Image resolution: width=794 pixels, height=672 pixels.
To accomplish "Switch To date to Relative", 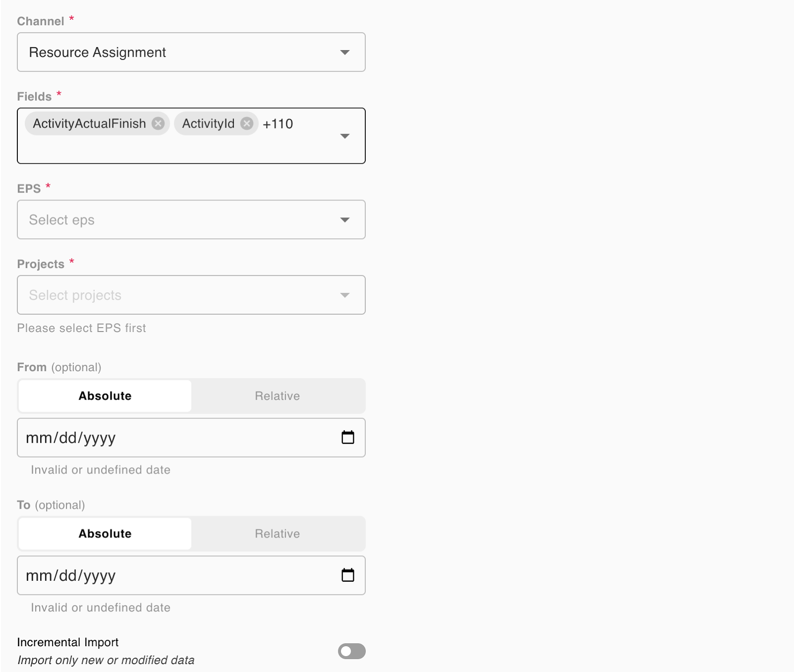I will point(277,534).
